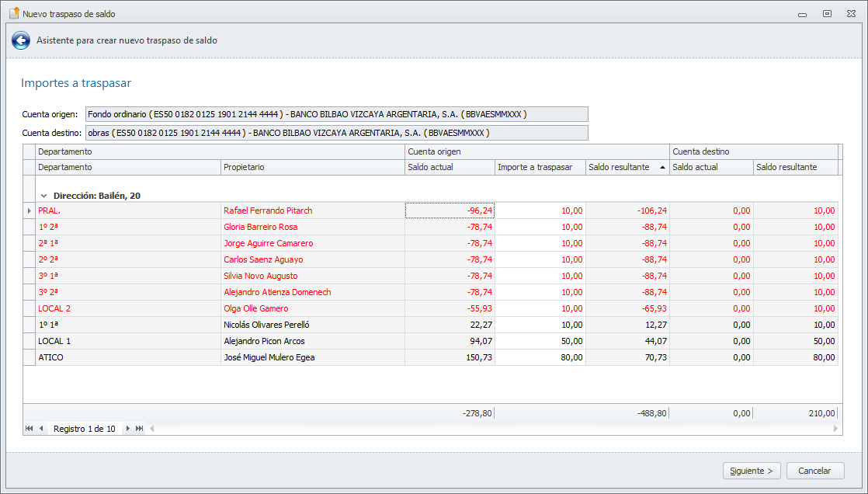Go to previous record navigator arrow

41,429
